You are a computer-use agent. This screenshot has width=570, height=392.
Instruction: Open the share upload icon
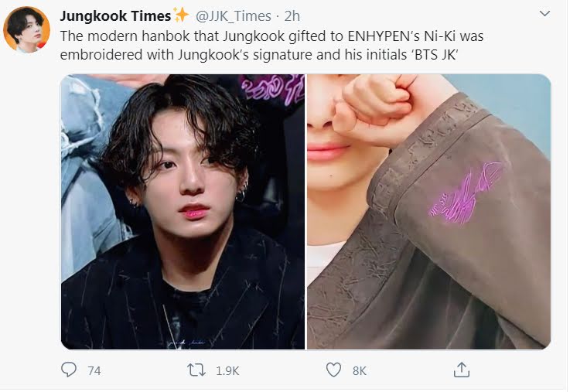[x=462, y=370]
